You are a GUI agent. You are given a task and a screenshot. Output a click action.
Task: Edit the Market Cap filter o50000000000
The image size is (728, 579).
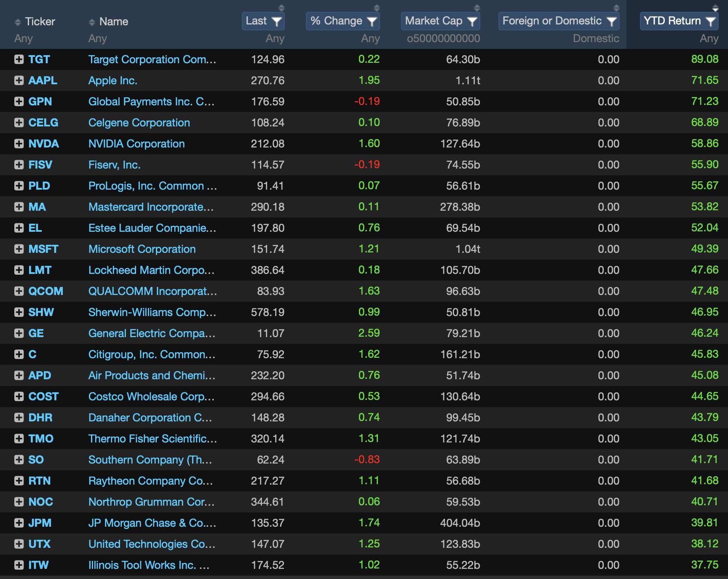pos(443,39)
